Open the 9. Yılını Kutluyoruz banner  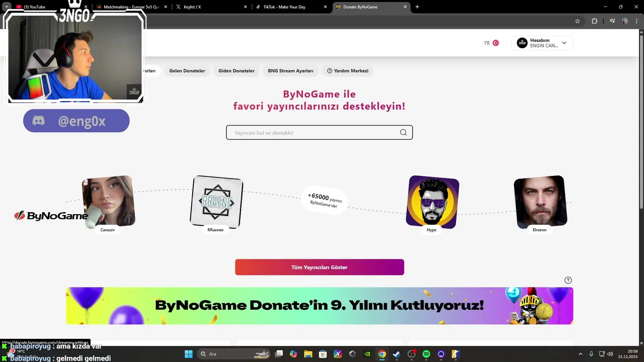click(319, 306)
